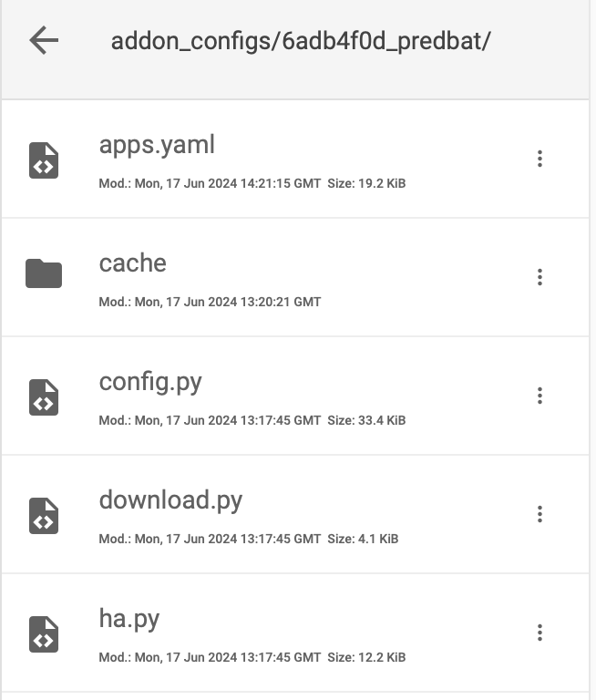Open the three-dot menu for cache folder

pyautogui.click(x=539, y=277)
